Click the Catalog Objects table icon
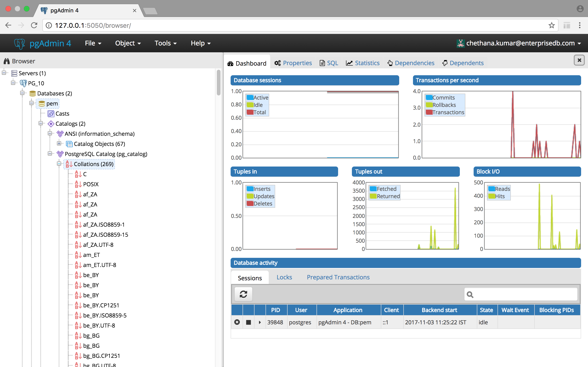 69,144
